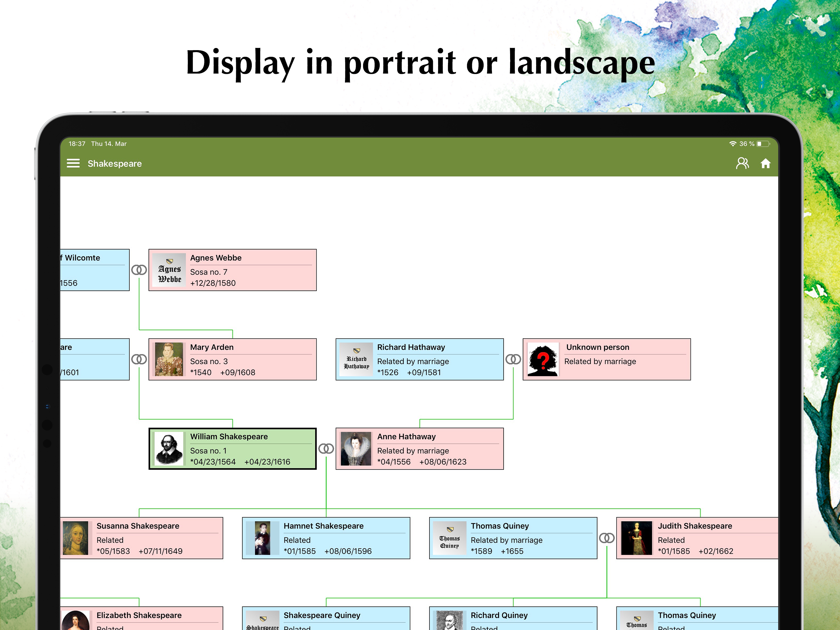Open Unknown person silhouette picture

[x=543, y=359]
